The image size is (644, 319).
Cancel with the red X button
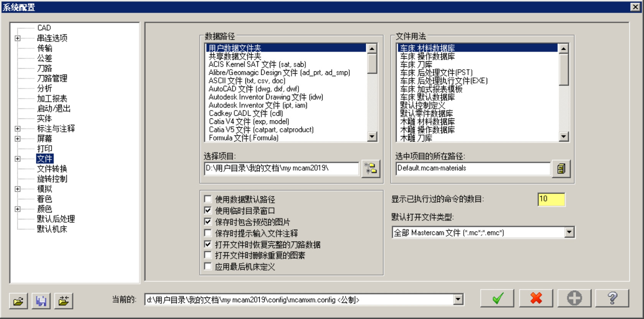point(536,298)
